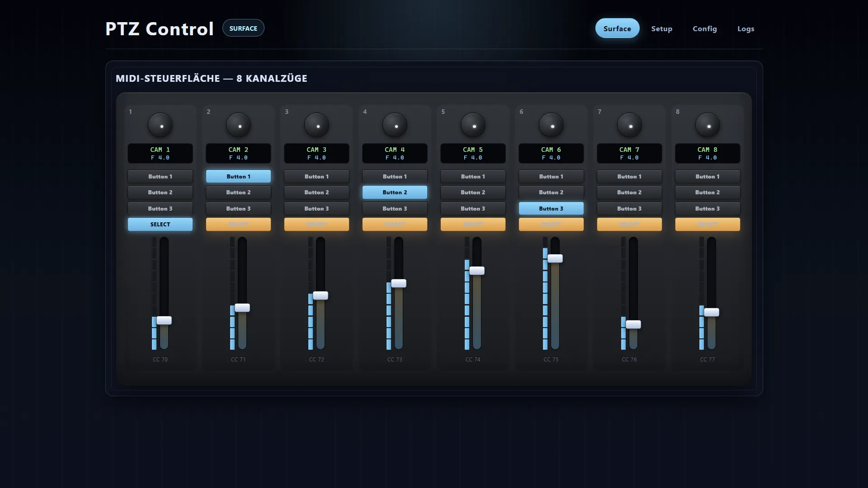
Task: Click the CC 76 fader handle
Action: (633, 324)
